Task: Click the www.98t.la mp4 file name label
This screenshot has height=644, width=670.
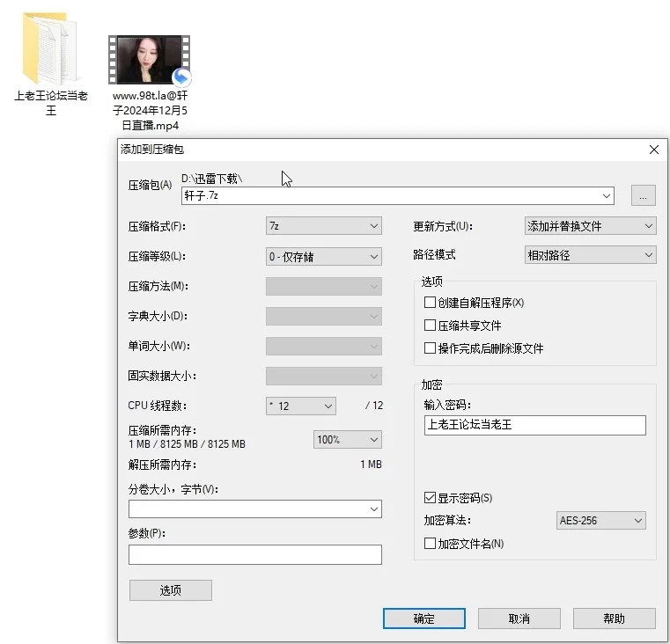Action: [x=150, y=110]
